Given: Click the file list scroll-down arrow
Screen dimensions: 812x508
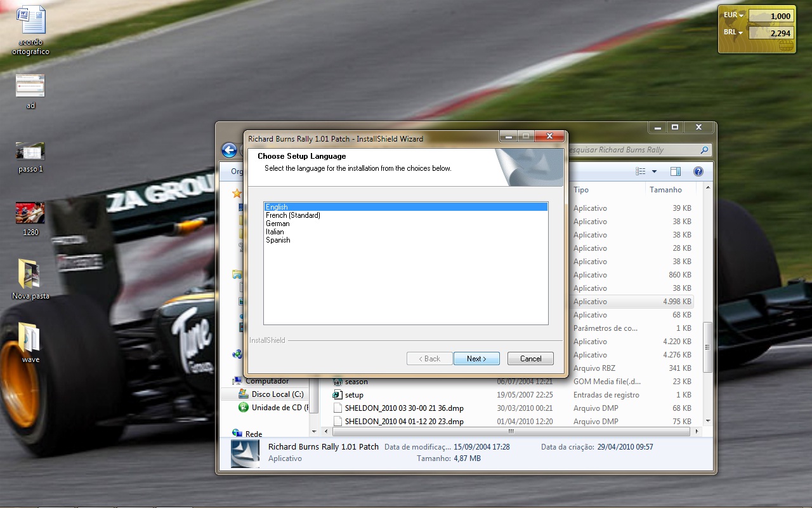Looking at the screenshot, I should click(x=708, y=421).
